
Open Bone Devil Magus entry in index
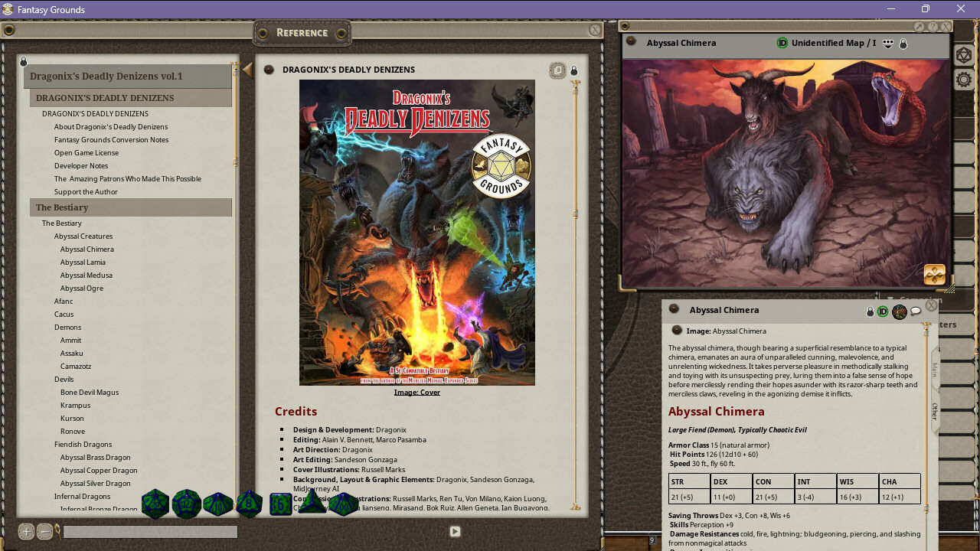(90, 393)
